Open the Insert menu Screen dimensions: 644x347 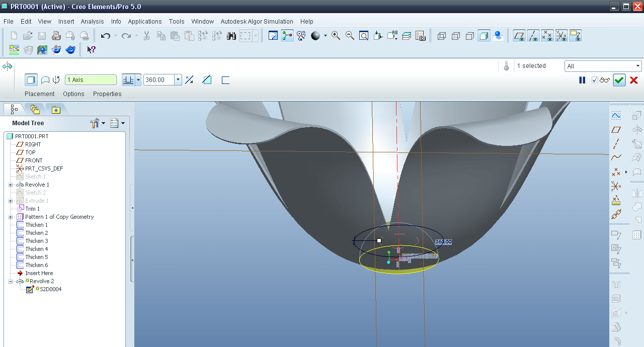point(66,21)
